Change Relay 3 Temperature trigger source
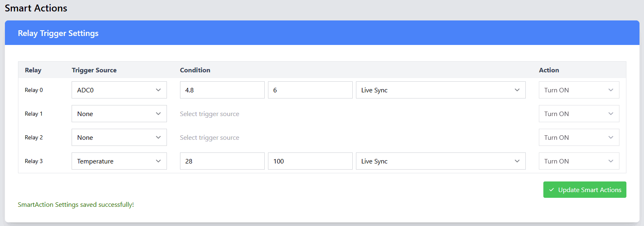This screenshot has width=644, height=226. 119,161
